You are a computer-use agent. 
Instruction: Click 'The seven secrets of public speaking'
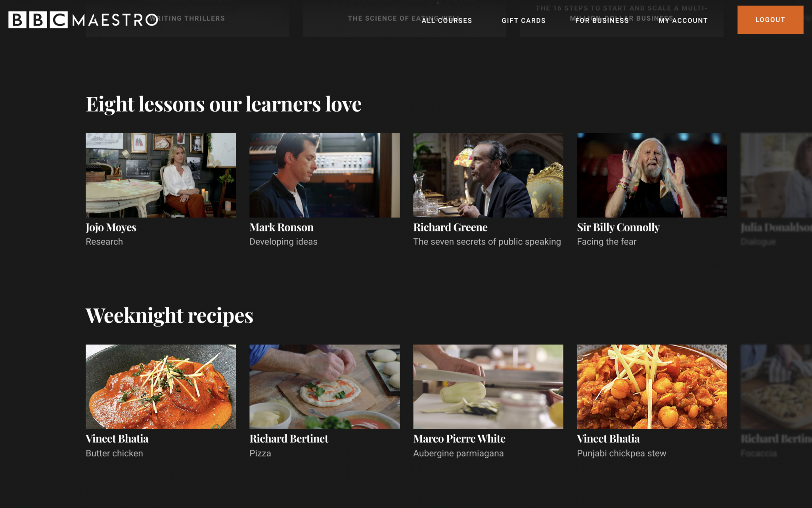click(487, 242)
